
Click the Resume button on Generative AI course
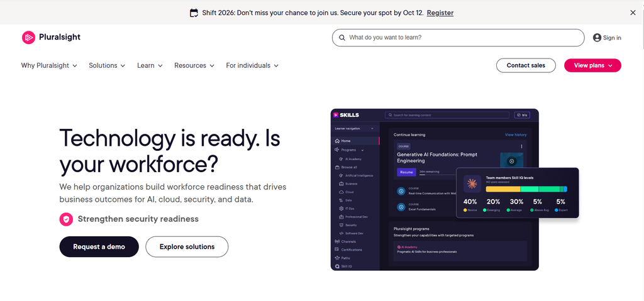(x=406, y=172)
